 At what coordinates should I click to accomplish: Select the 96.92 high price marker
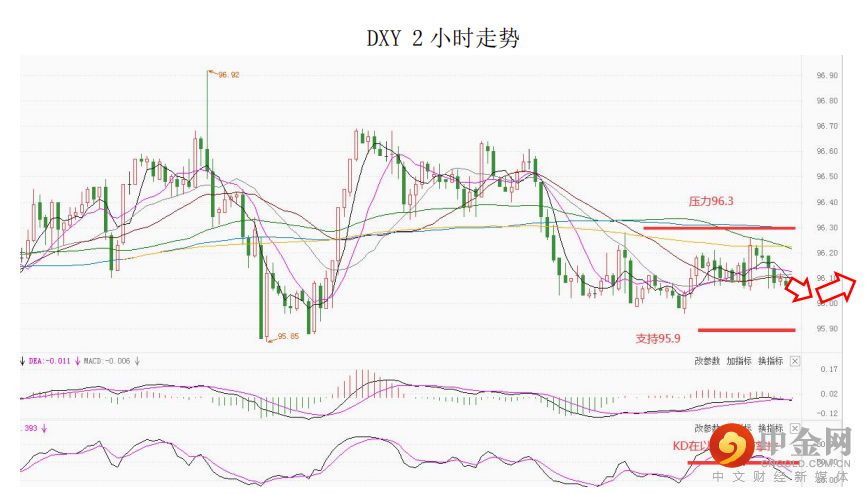(228, 75)
